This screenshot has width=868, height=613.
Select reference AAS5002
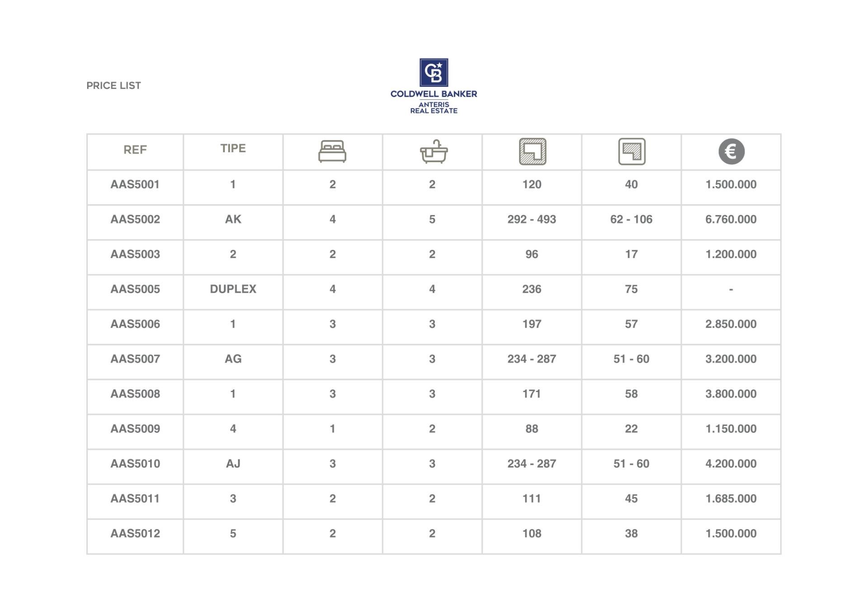point(135,219)
